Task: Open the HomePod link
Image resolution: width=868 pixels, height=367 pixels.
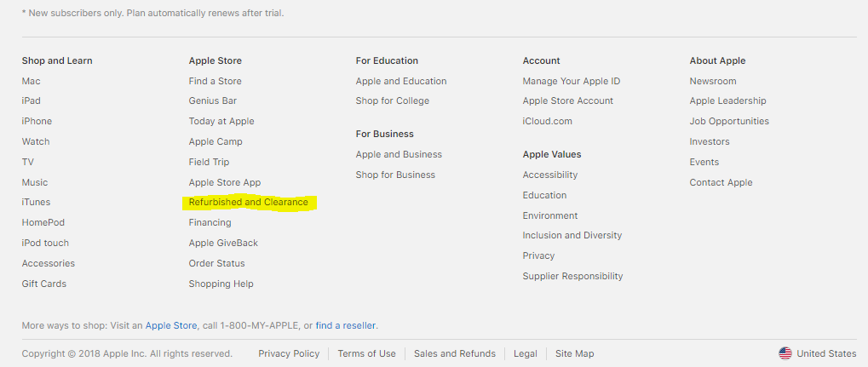Action: [43, 222]
